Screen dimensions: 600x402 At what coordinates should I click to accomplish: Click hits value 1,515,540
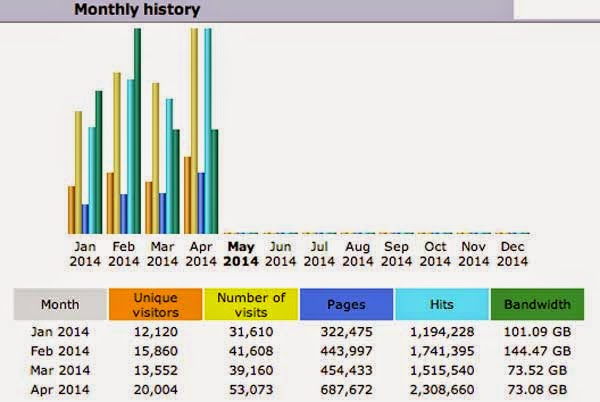coord(442,370)
